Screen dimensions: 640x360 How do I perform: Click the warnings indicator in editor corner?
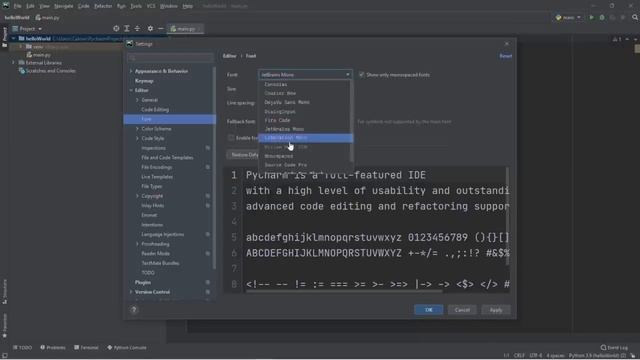point(617,39)
